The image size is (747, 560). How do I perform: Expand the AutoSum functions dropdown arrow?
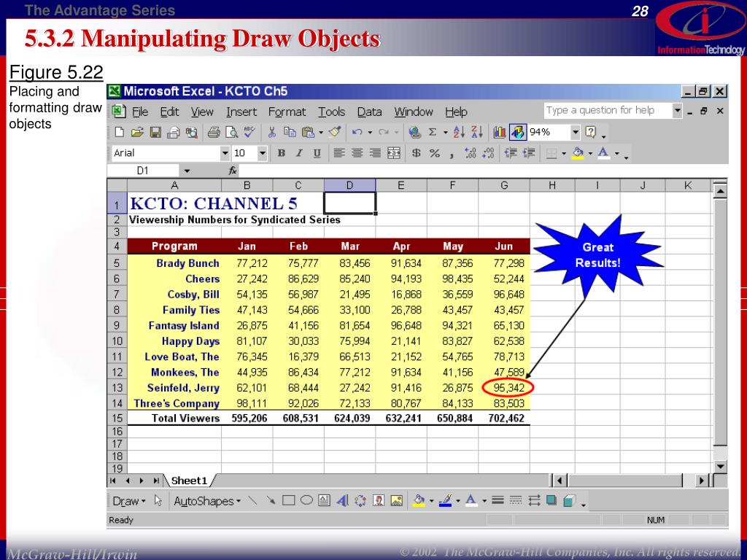446,132
